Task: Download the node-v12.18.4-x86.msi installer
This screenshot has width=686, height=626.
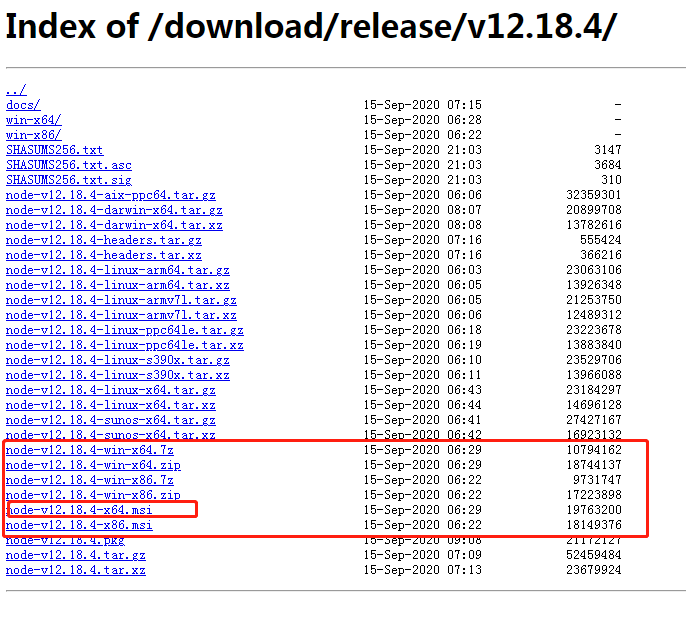Action: tap(79, 525)
